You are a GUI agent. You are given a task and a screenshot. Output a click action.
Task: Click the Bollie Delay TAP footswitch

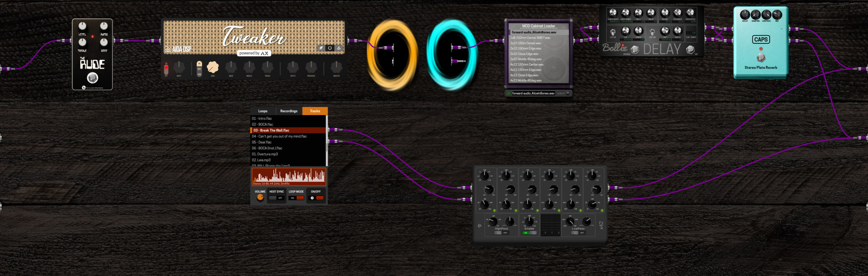click(690, 50)
